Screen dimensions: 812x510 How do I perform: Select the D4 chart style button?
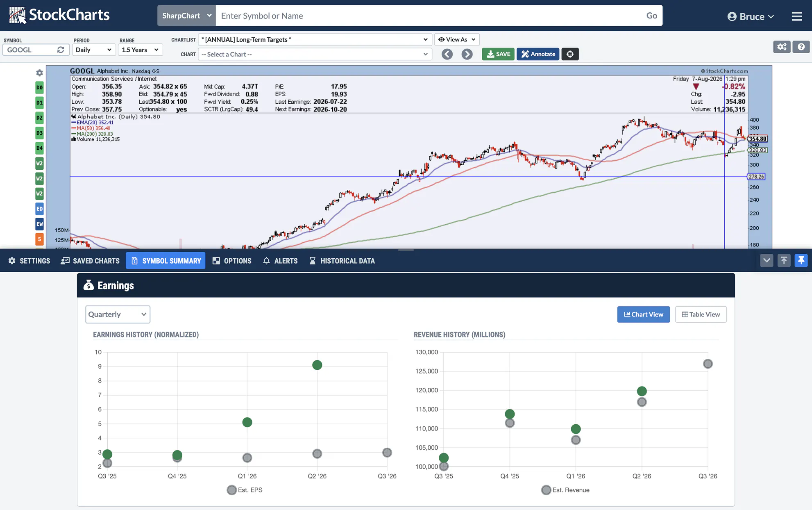39,148
